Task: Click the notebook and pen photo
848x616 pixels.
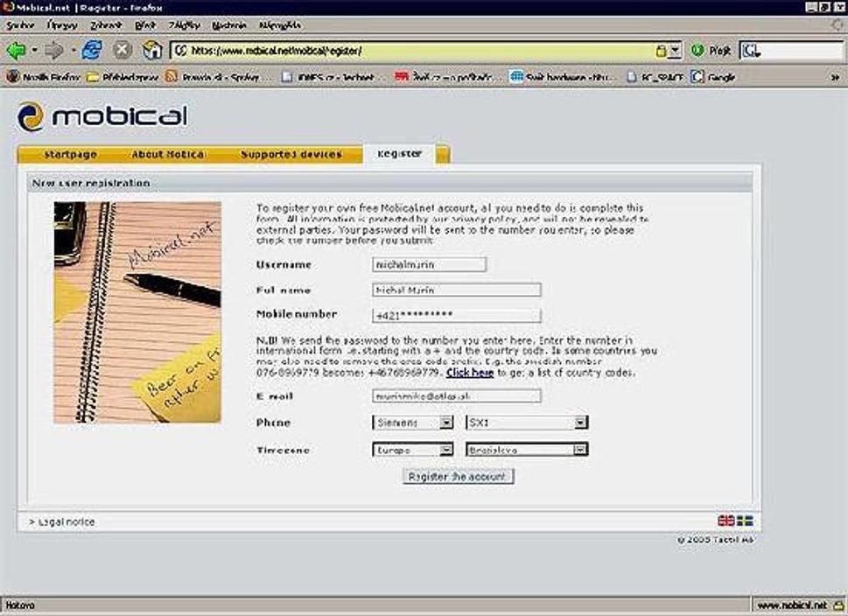Action: pos(137,312)
